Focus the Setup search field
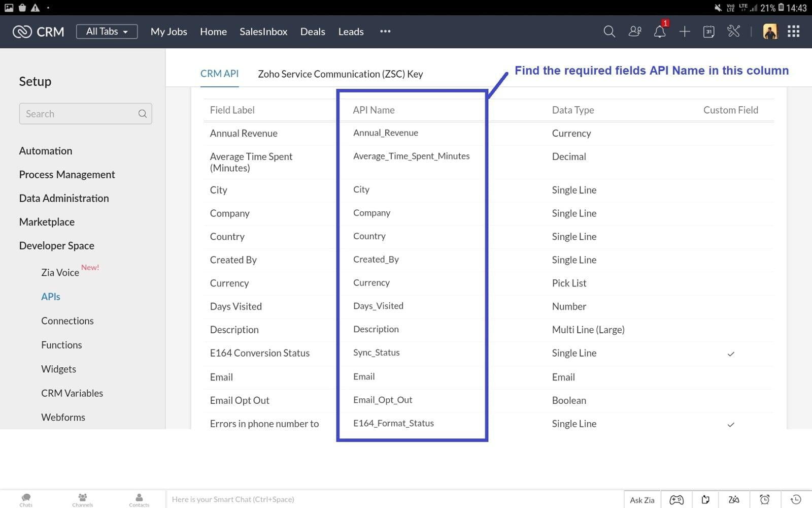Viewport: 812px width, 508px height. tap(85, 114)
